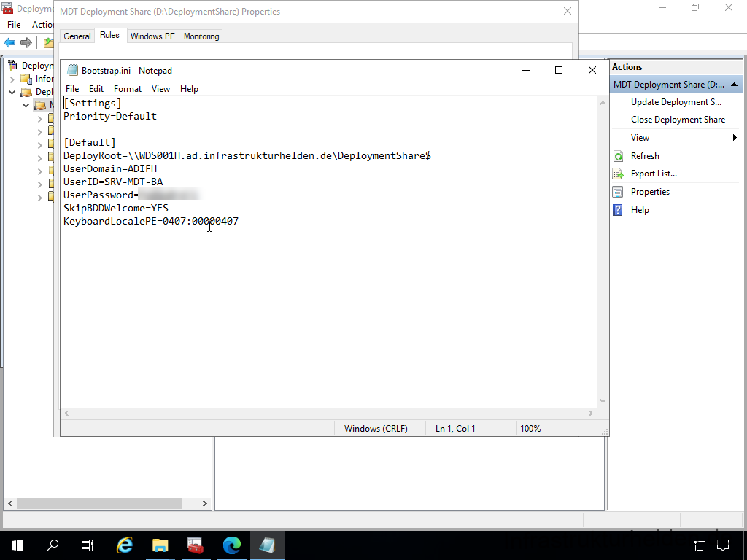Viewport: 747px width, 560px height.
Task: Open Help from Actions pane
Action: pos(640,209)
